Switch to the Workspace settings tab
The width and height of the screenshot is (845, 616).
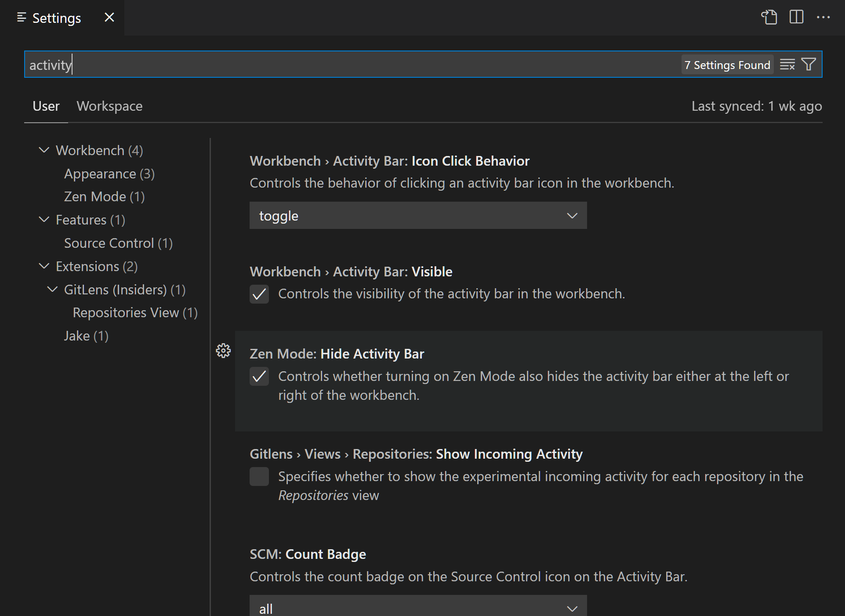pyautogui.click(x=109, y=106)
